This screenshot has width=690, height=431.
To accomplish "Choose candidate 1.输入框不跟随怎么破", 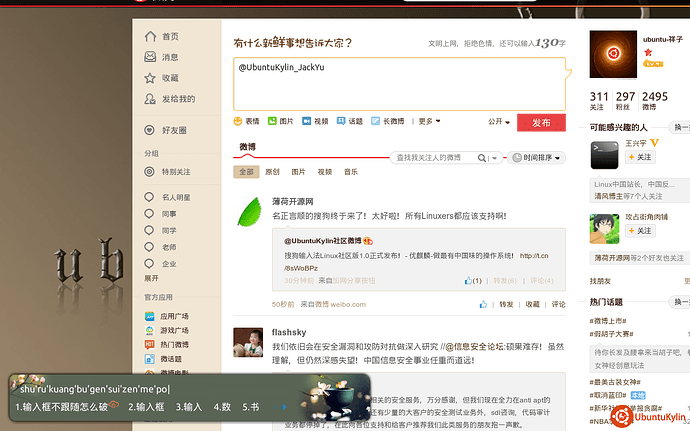I will click(62, 407).
